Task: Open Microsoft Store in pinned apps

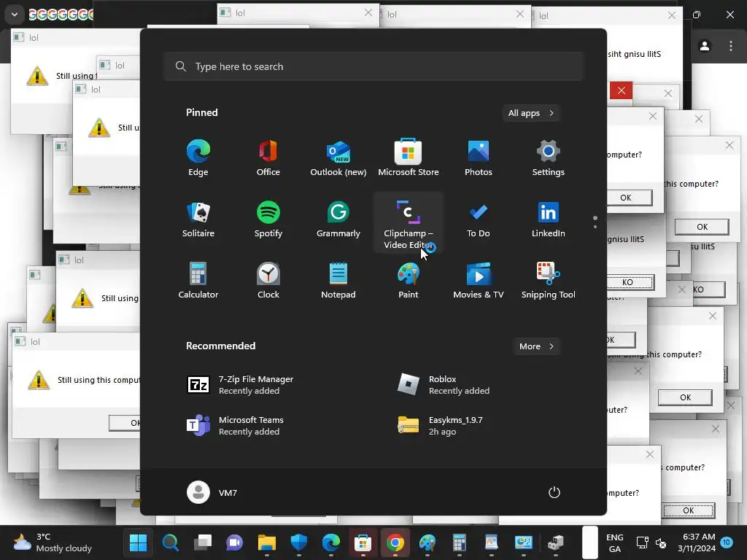Action: tap(409, 158)
